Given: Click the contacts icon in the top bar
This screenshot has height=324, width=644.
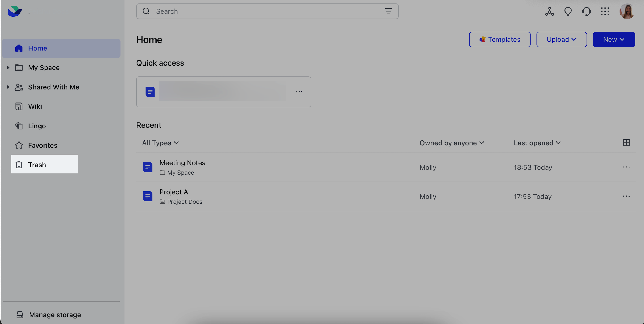Looking at the screenshot, I should [x=549, y=11].
